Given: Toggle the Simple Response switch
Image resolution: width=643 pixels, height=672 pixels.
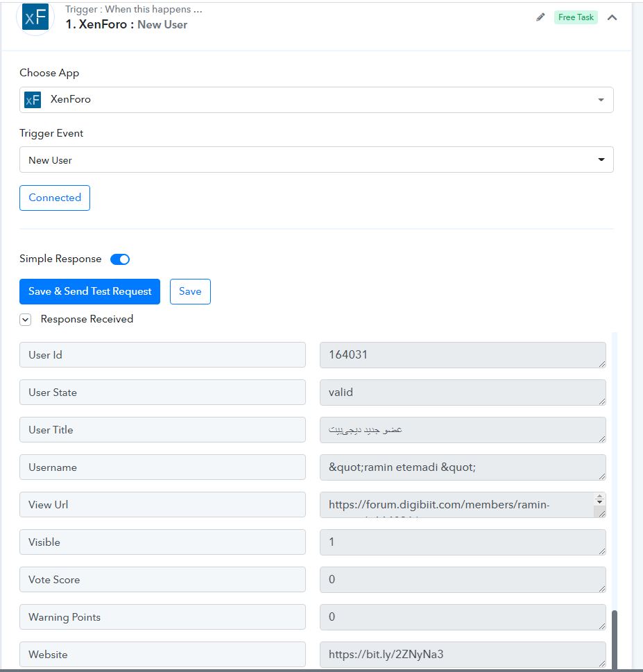Looking at the screenshot, I should (120, 259).
